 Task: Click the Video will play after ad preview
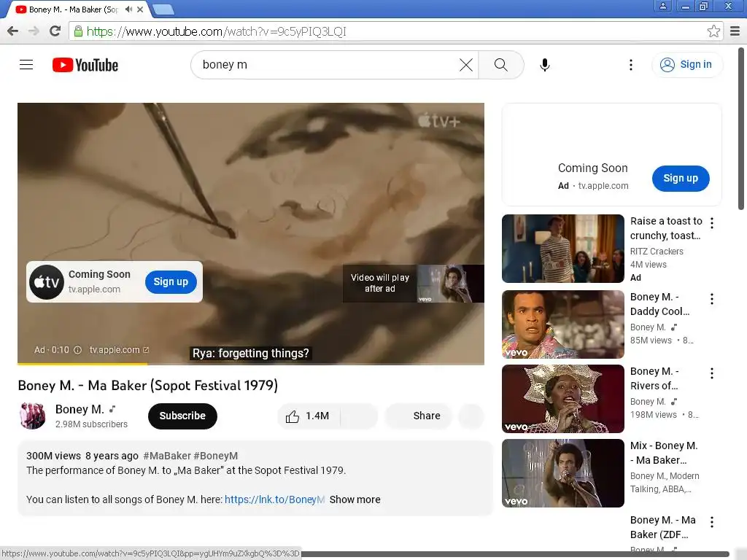tap(413, 284)
